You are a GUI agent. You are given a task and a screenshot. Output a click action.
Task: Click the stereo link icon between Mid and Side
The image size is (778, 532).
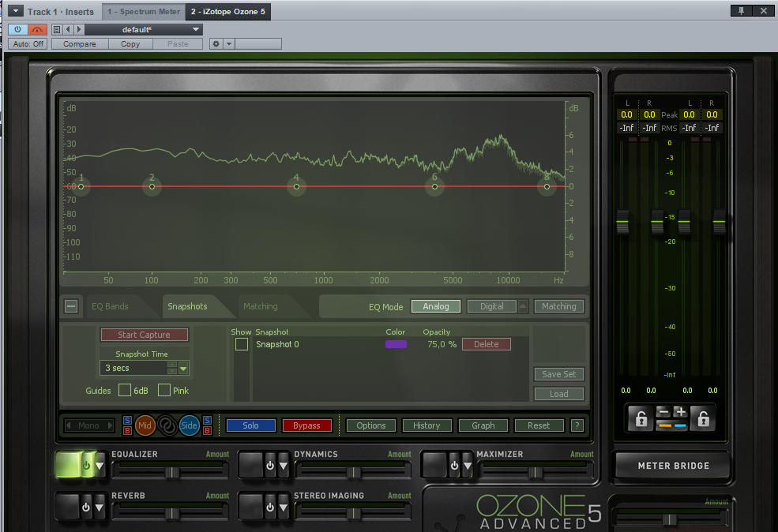tap(167, 425)
